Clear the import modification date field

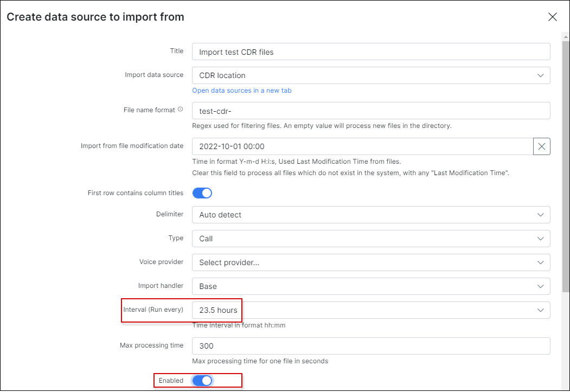pos(542,146)
